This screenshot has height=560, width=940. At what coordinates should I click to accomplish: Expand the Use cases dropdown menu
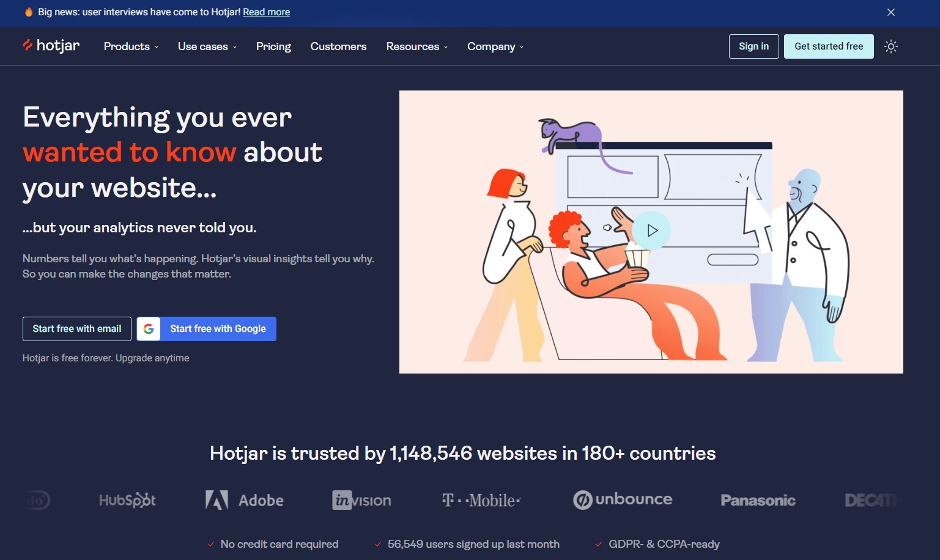tap(207, 46)
